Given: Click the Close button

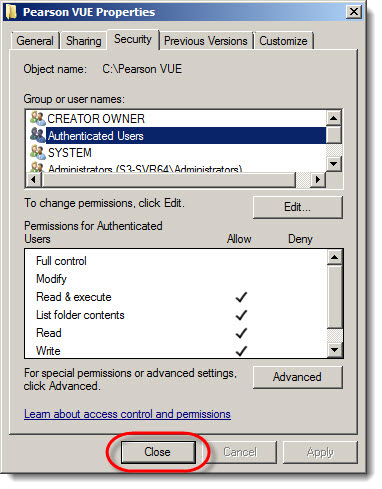Looking at the screenshot, I should [x=158, y=452].
